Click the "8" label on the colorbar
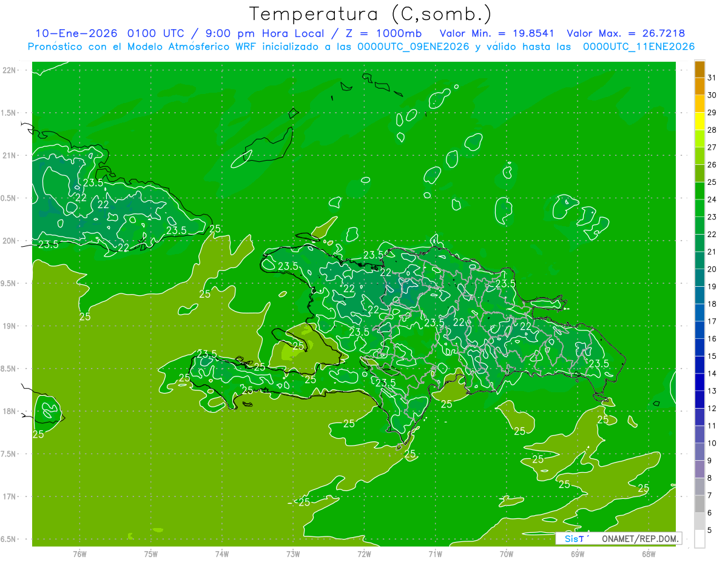The image size is (728, 562). click(710, 478)
